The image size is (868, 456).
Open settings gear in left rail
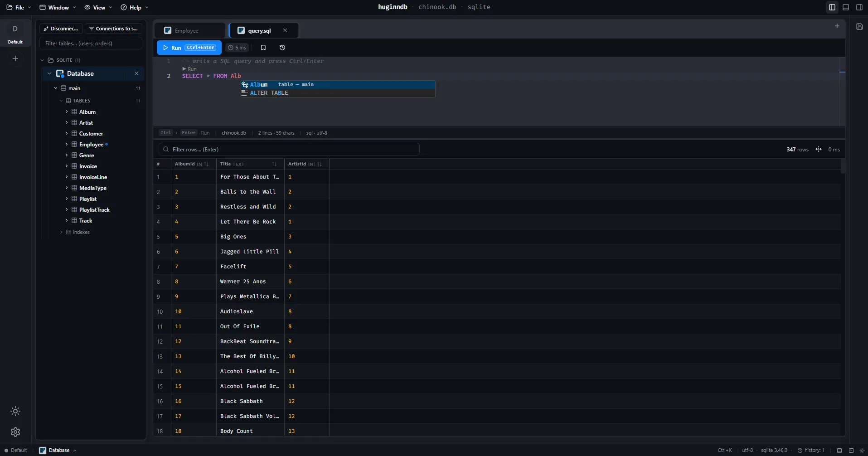click(x=15, y=432)
